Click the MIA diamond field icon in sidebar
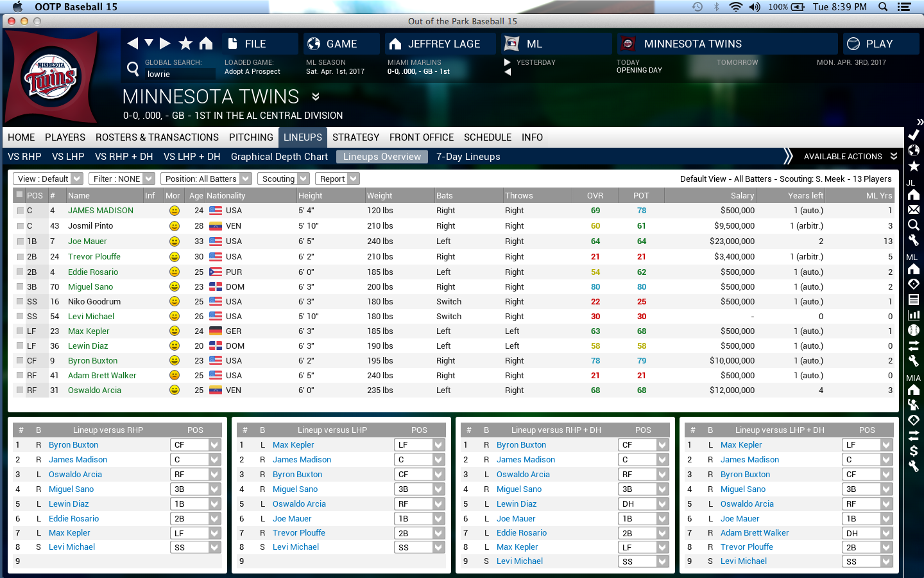924x578 pixels. pos(914,420)
